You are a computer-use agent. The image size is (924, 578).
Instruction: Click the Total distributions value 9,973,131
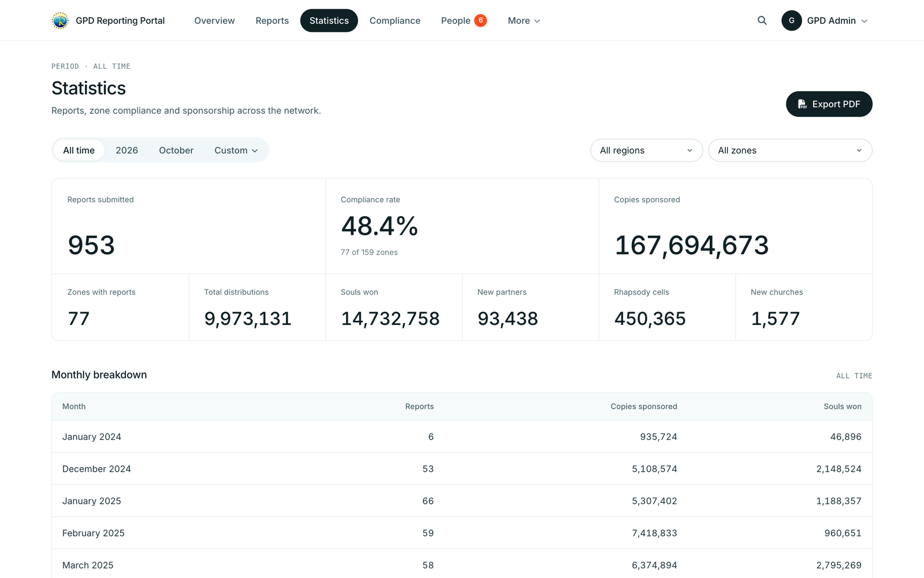point(248,318)
